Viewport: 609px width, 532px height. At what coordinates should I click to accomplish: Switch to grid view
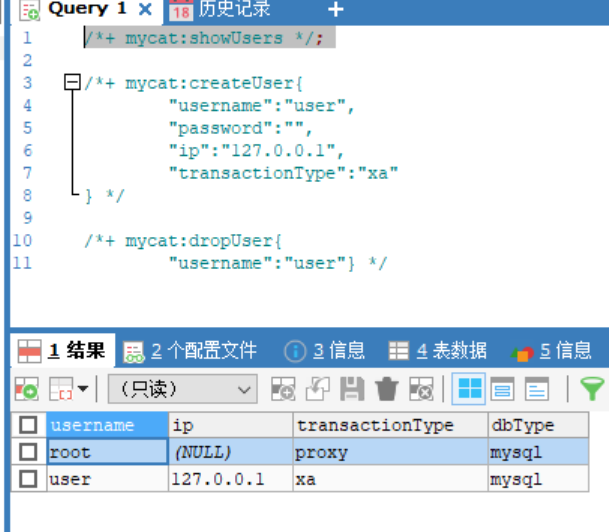pos(469,389)
